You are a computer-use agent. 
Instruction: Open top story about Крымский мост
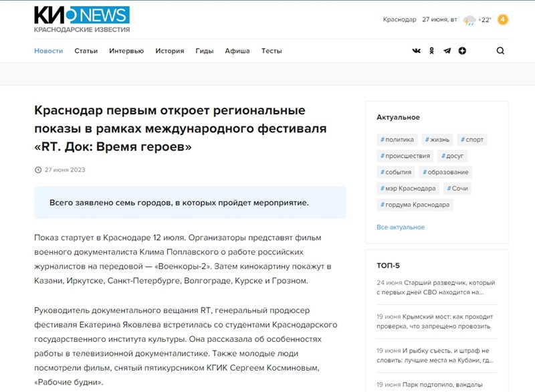click(x=435, y=321)
